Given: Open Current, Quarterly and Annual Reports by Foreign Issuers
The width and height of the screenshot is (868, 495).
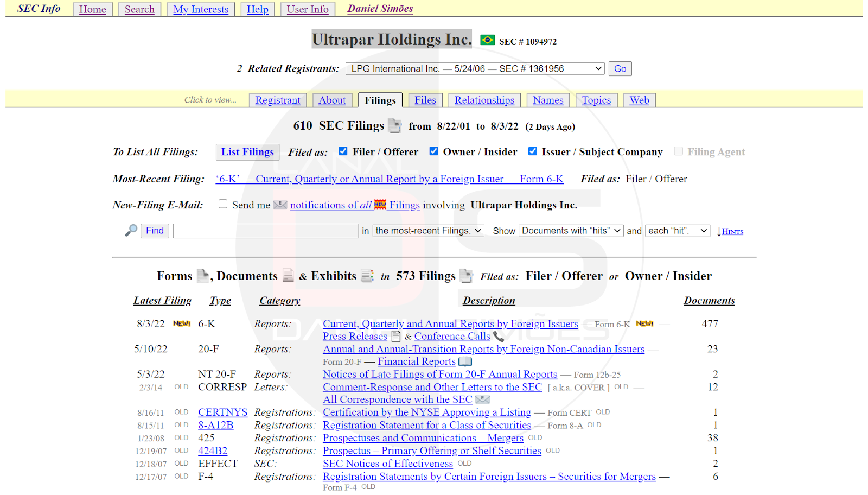Looking at the screenshot, I should (x=450, y=324).
